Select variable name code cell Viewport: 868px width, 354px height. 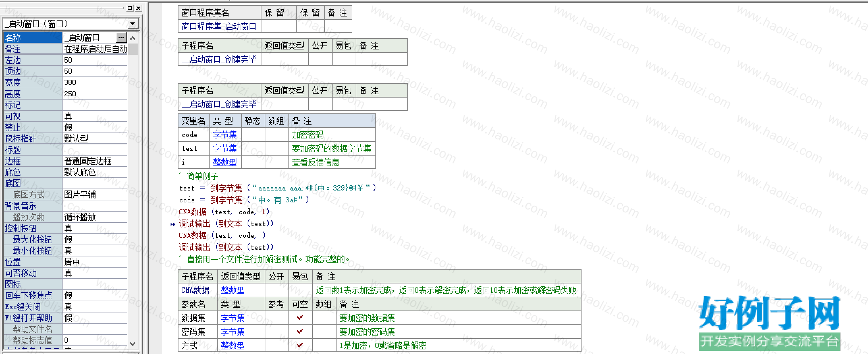click(194, 134)
